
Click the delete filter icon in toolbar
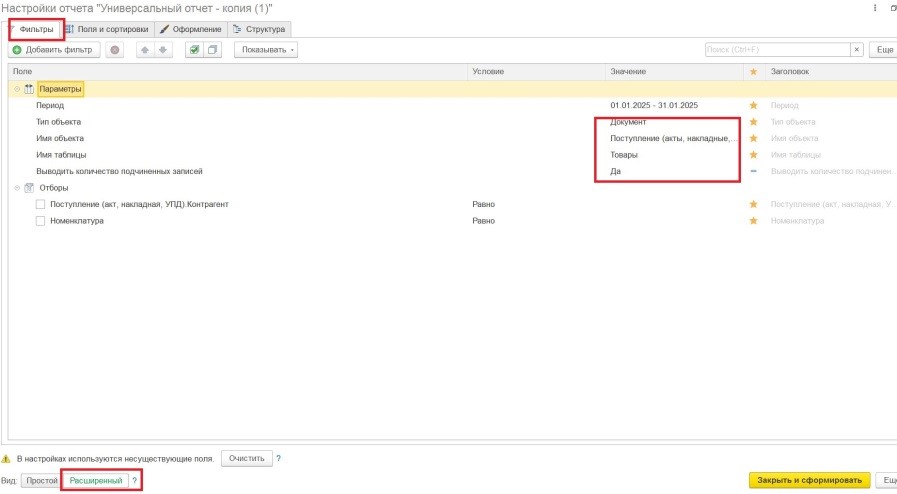(115, 49)
